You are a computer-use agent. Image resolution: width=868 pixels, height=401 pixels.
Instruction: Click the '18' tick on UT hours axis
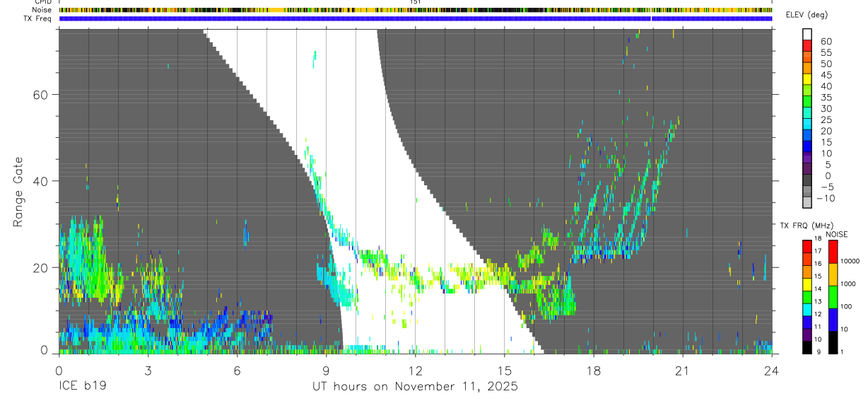click(x=594, y=370)
